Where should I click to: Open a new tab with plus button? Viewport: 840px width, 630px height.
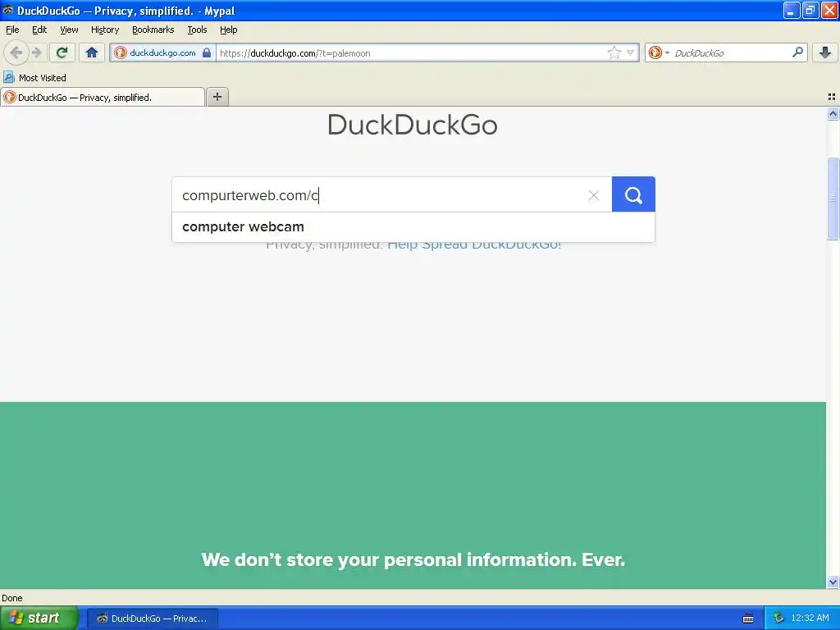[217, 97]
